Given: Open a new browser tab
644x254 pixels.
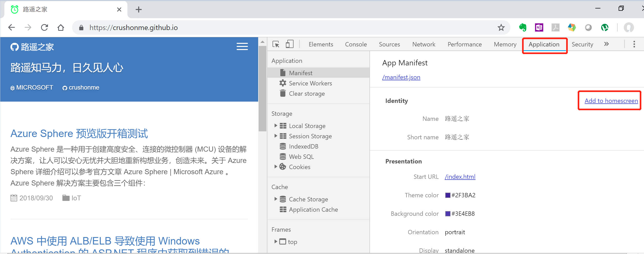Looking at the screenshot, I should (139, 9).
